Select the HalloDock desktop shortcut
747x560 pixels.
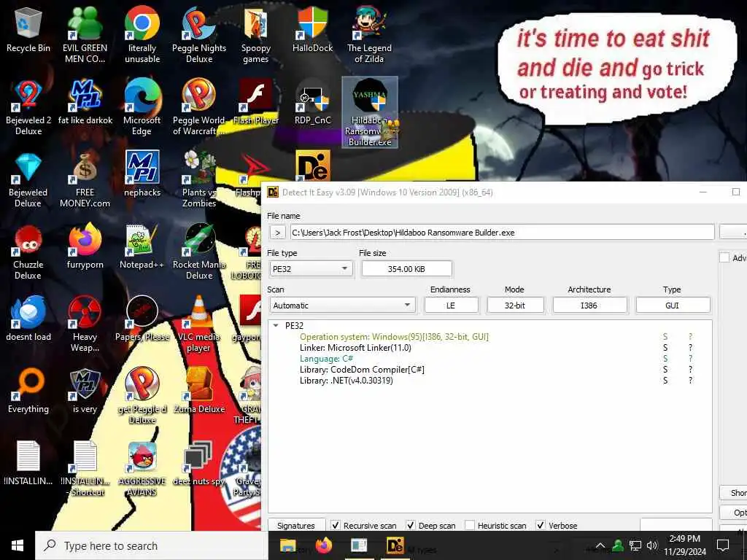[x=312, y=29]
